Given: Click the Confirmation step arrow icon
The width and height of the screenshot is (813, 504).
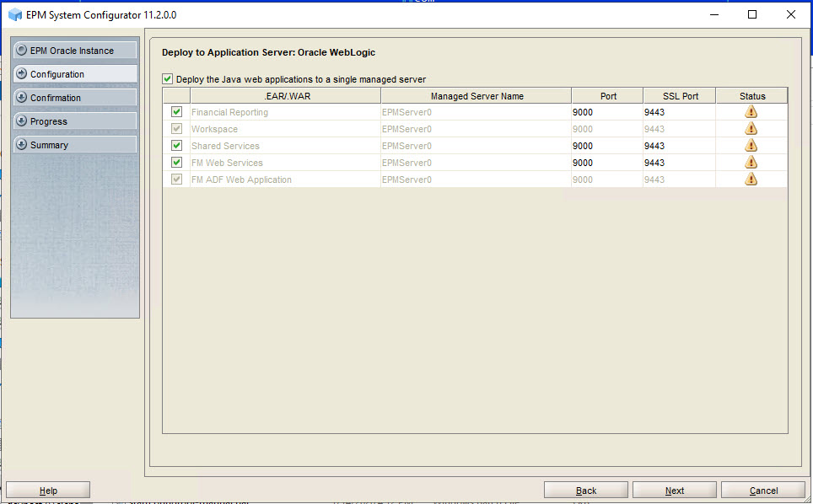Looking at the screenshot, I should click(x=21, y=98).
